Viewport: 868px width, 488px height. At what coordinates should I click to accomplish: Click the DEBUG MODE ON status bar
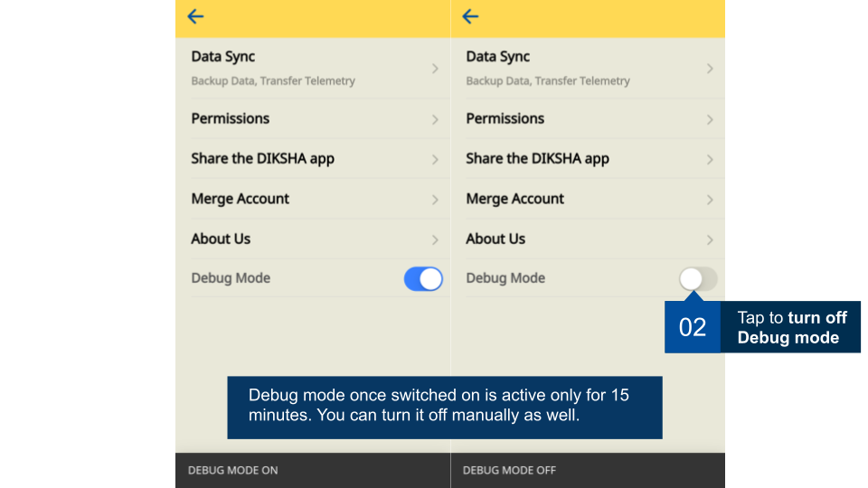pos(233,470)
